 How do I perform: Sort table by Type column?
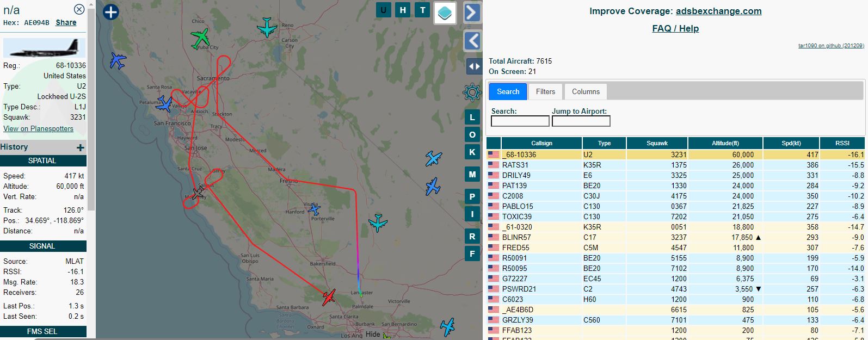[604, 143]
